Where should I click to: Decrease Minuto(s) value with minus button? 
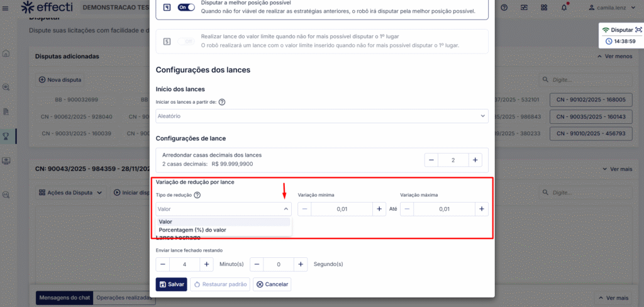point(163,264)
